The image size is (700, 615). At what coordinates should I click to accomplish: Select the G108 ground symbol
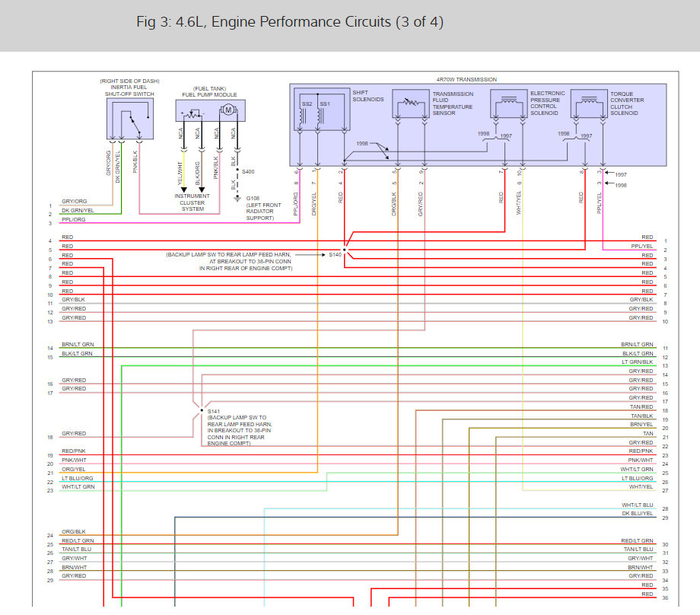(237, 198)
